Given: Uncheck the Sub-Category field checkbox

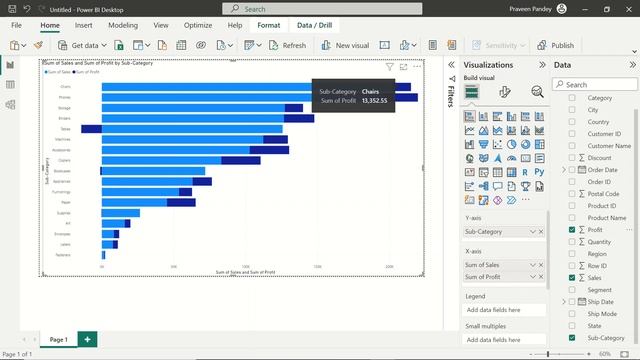Looking at the screenshot, I should [x=572, y=338].
